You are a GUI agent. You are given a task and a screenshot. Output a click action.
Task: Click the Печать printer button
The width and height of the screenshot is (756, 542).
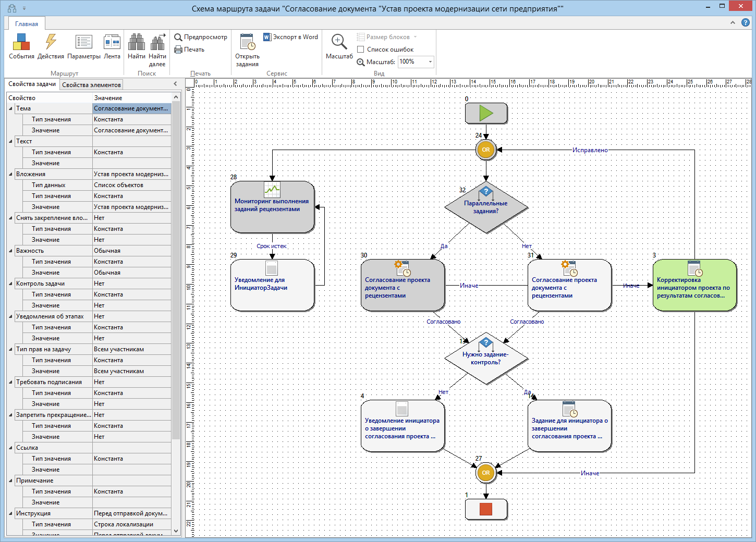tap(189, 50)
